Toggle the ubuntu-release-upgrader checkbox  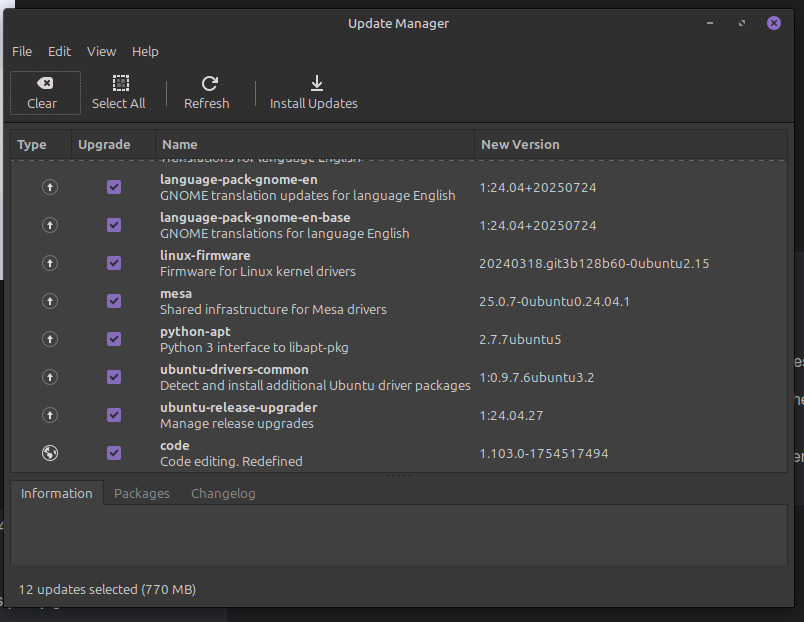pos(114,415)
